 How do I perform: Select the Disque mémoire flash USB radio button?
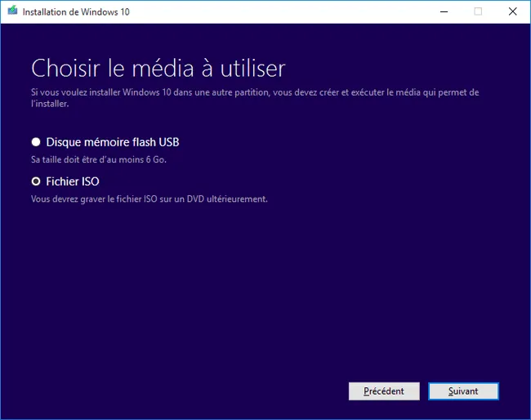click(x=36, y=142)
